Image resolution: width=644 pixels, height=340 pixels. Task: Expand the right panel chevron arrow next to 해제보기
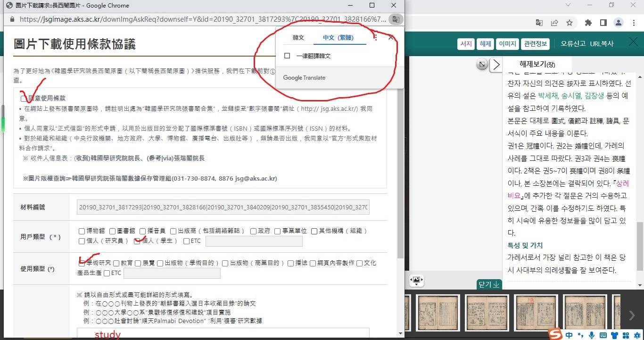[x=496, y=65]
